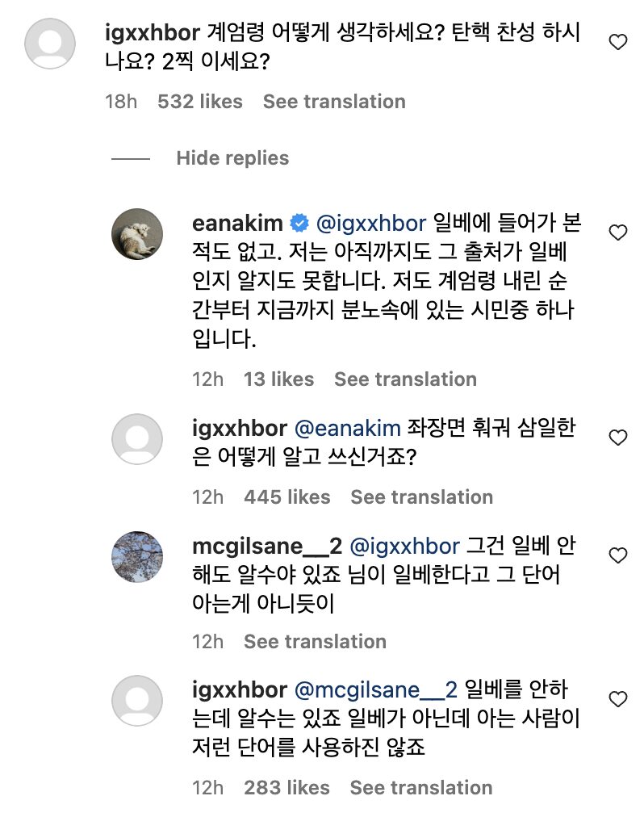
Task: Translate mcgilsane__2's reply
Action: (315, 642)
